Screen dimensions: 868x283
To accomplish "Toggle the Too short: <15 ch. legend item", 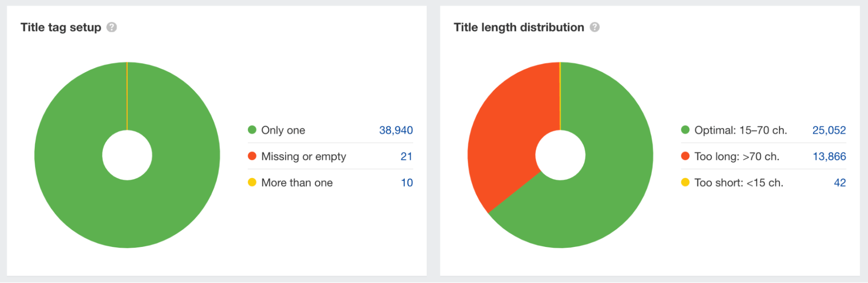I will (738, 183).
